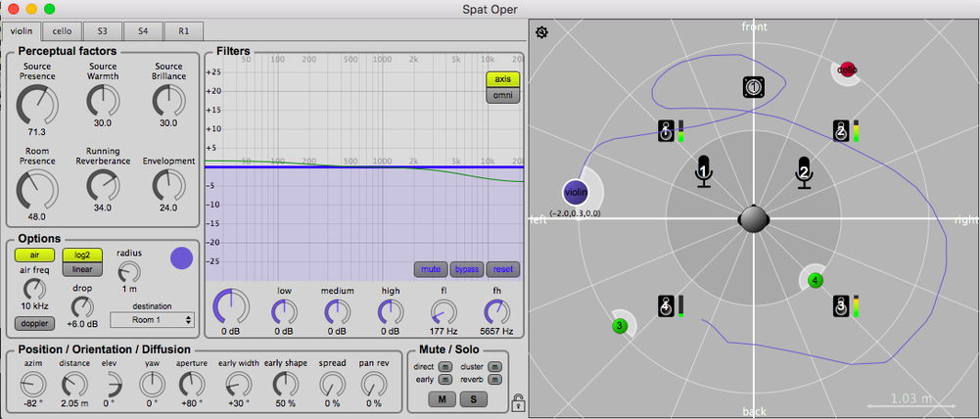Click the filter bypass button

pyautogui.click(x=467, y=269)
